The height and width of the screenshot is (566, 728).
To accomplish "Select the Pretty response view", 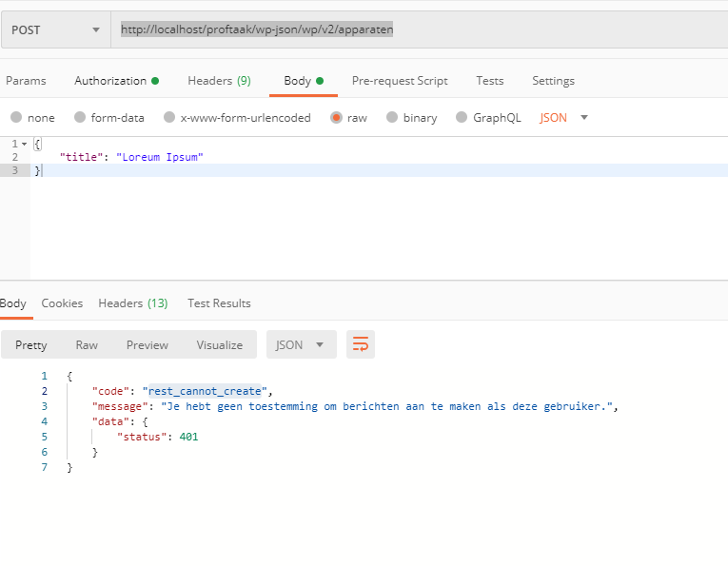I will pos(31,345).
